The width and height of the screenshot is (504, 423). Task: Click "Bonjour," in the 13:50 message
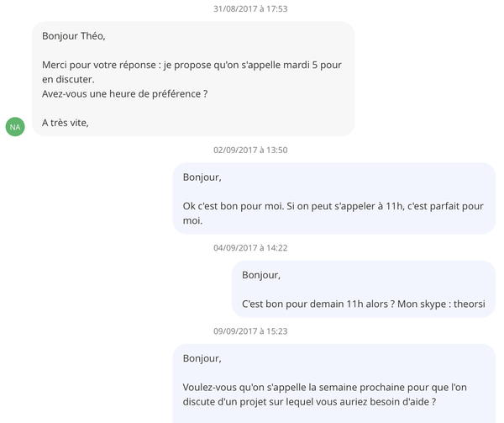[202, 177]
